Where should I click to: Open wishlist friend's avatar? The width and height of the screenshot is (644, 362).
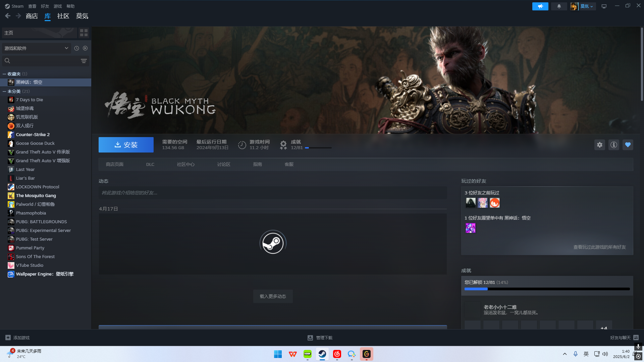[471, 228]
